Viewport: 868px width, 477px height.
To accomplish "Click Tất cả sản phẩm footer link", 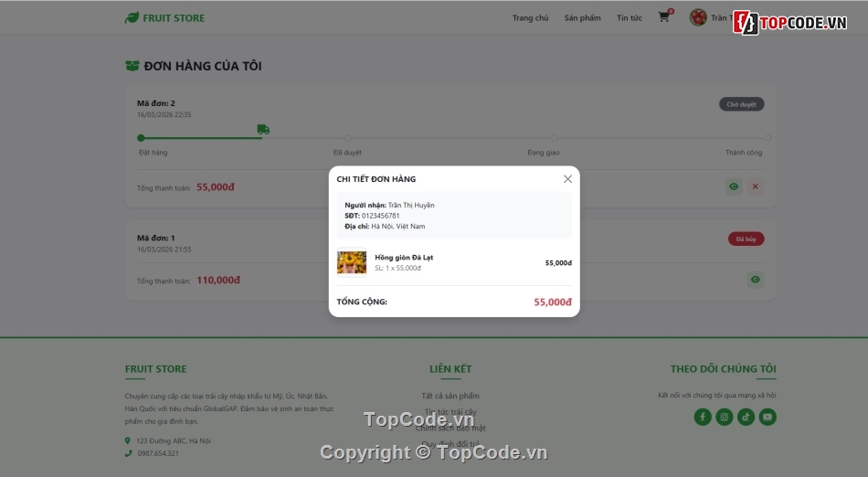I will point(450,396).
